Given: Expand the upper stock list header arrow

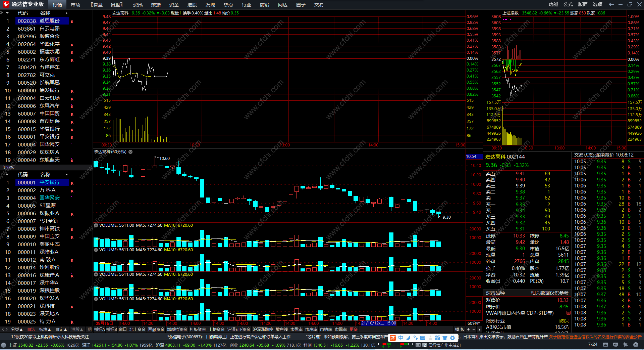Looking at the screenshot, I should point(7,13).
